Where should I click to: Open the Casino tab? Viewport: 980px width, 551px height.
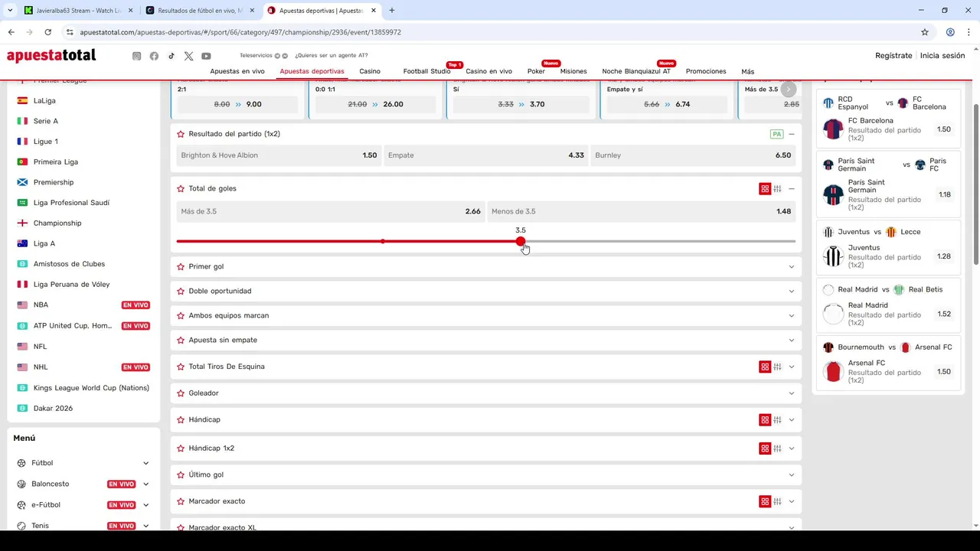(370, 71)
